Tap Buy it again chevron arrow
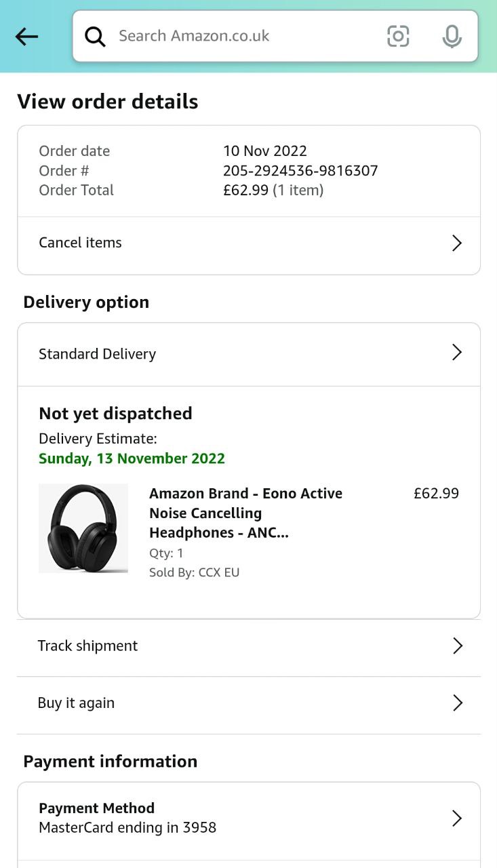497x868 pixels. [x=458, y=703]
